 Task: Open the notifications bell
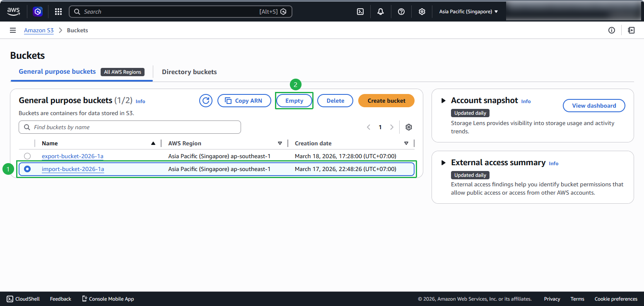point(381,12)
